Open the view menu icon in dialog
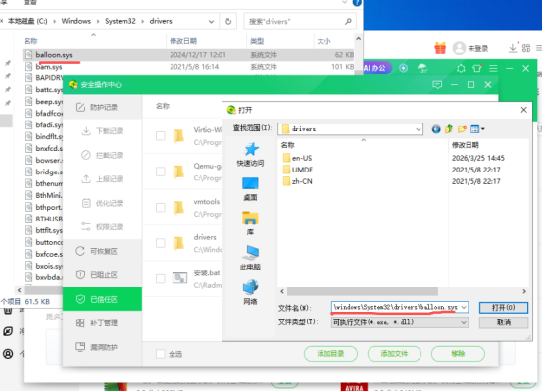The image size is (543, 392). 477,129
